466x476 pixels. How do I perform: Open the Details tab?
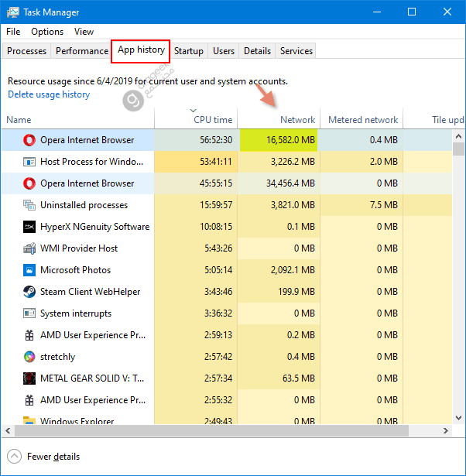pos(257,51)
